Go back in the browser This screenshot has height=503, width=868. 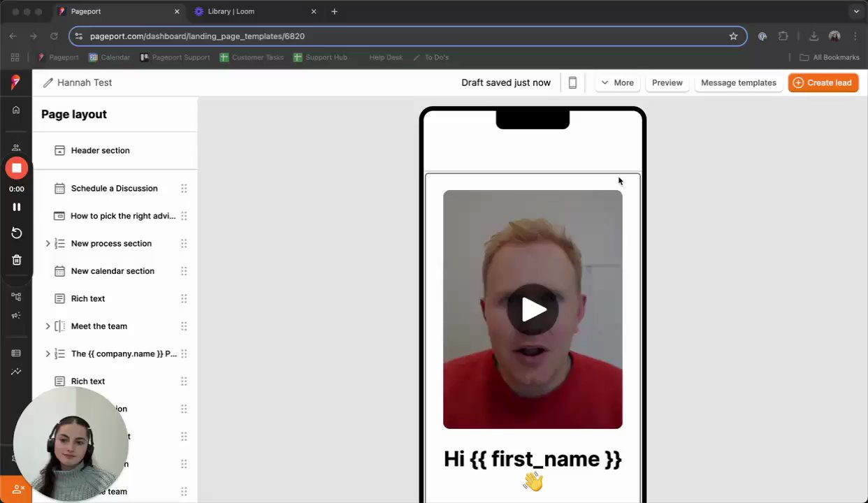tap(13, 36)
